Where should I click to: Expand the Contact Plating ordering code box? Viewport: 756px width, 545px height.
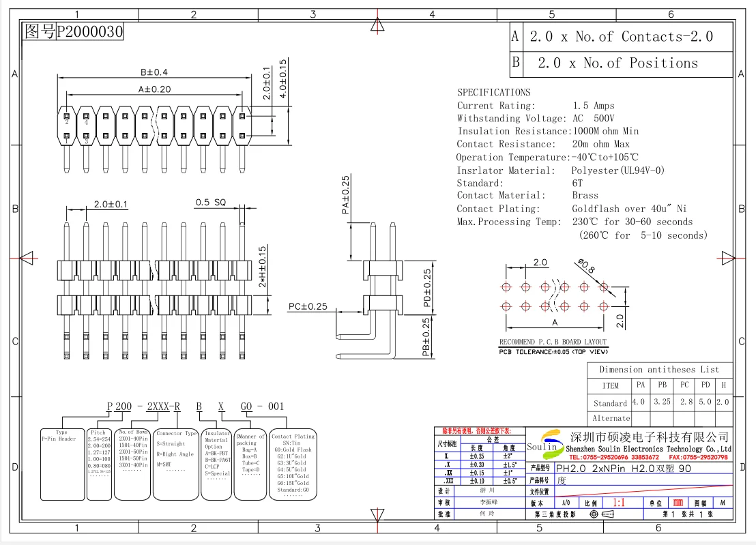click(x=293, y=460)
